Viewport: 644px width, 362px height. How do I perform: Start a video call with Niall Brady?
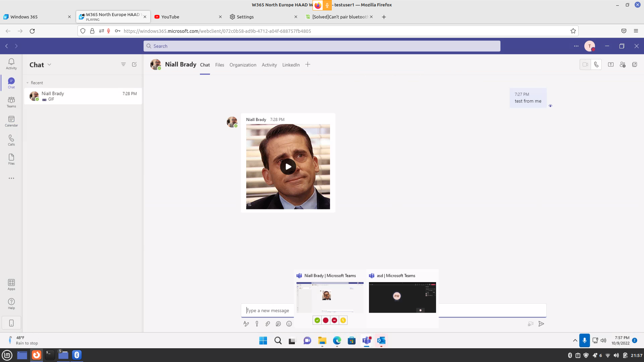[x=585, y=65]
